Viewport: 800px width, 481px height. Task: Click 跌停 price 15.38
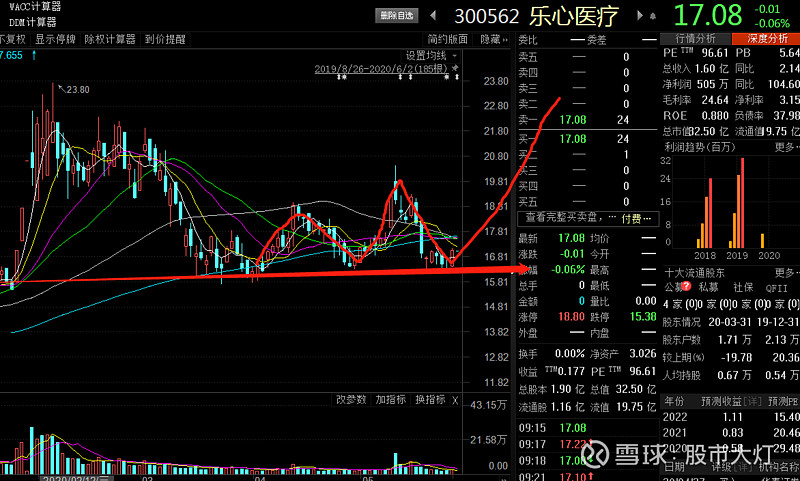(643, 317)
